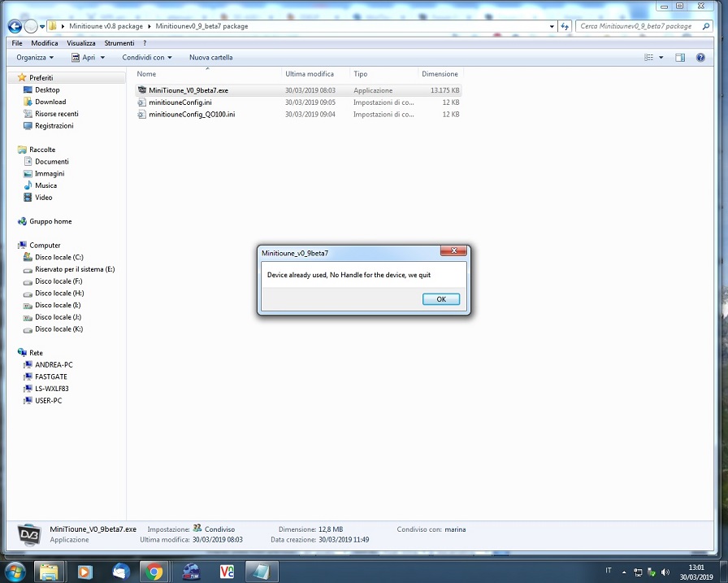The width and height of the screenshot is (728, 583).
Task: Select ANDREA-PC under Rete
Action: (x=54, y=365)
